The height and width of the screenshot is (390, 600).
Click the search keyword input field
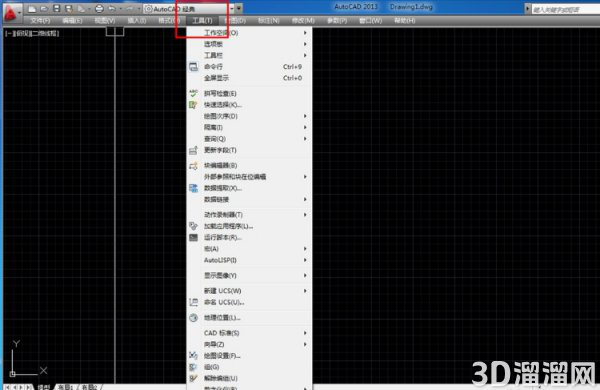[566, 9]
